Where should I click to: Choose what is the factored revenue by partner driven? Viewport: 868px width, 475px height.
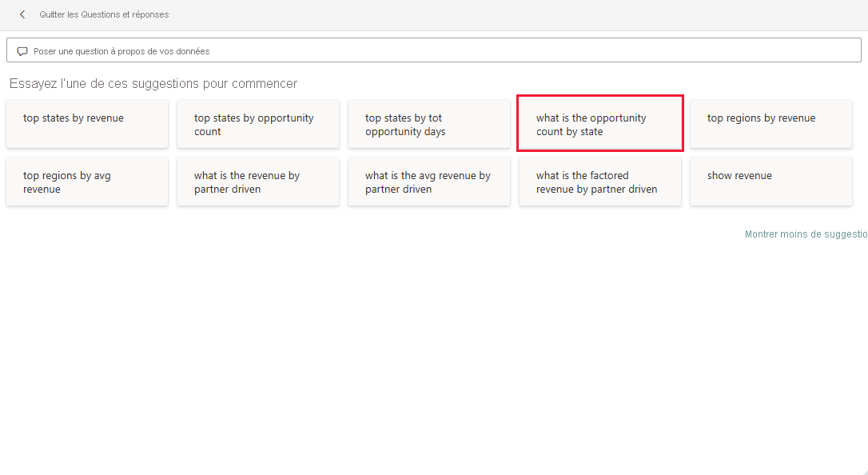(600, 182)
